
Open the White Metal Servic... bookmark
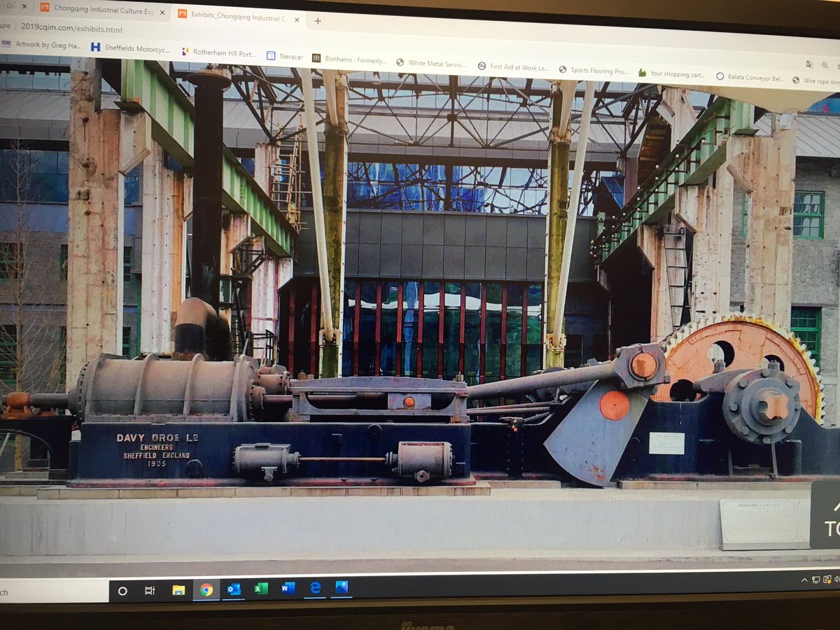(430, 63)
